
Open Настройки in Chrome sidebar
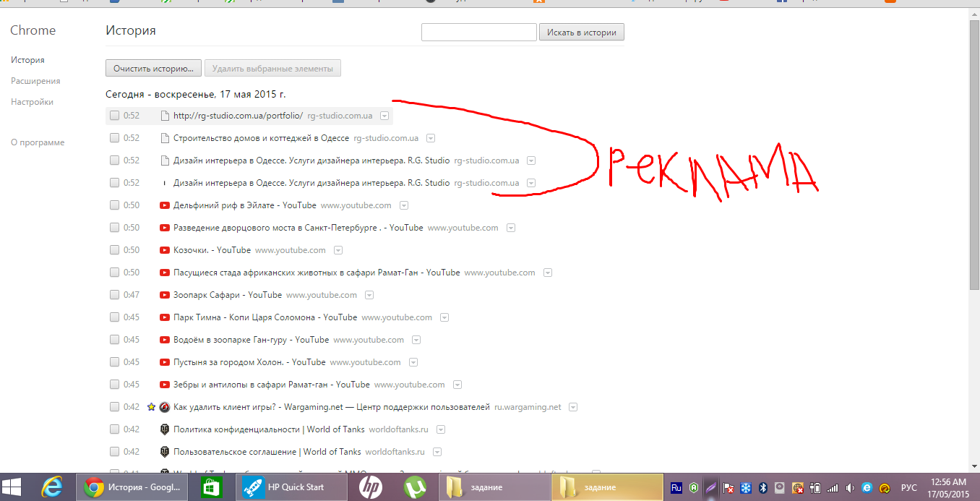[x=32, y=102]
